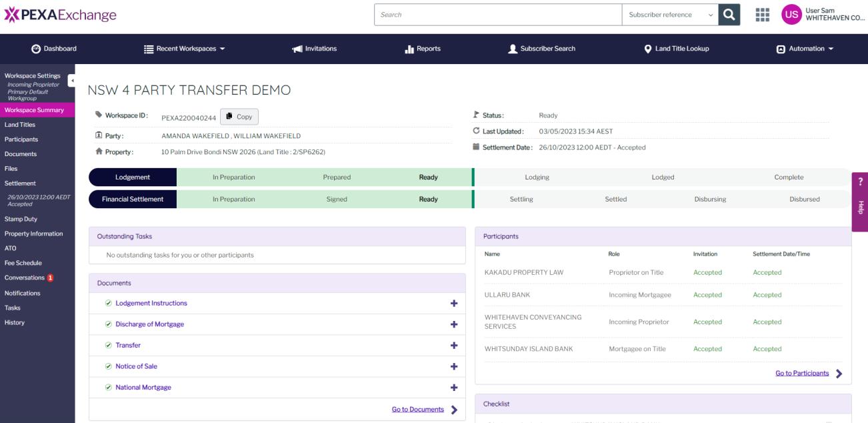Open the Recent Workspaces dropdown
Image resolution: width=868 pixels, height=423 pixels.
pyautogui.click(x=185, y=49)
